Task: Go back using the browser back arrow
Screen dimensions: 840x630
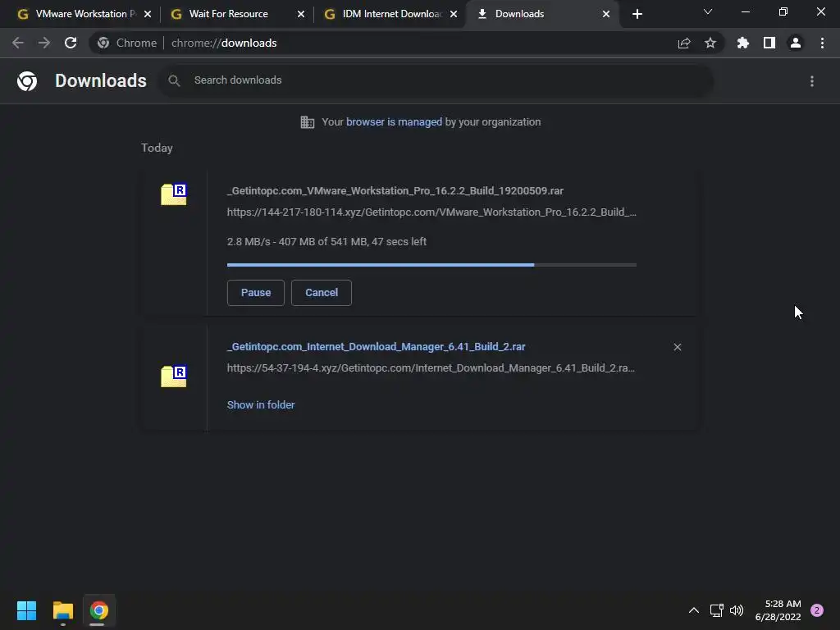Action: pos(18,43)
